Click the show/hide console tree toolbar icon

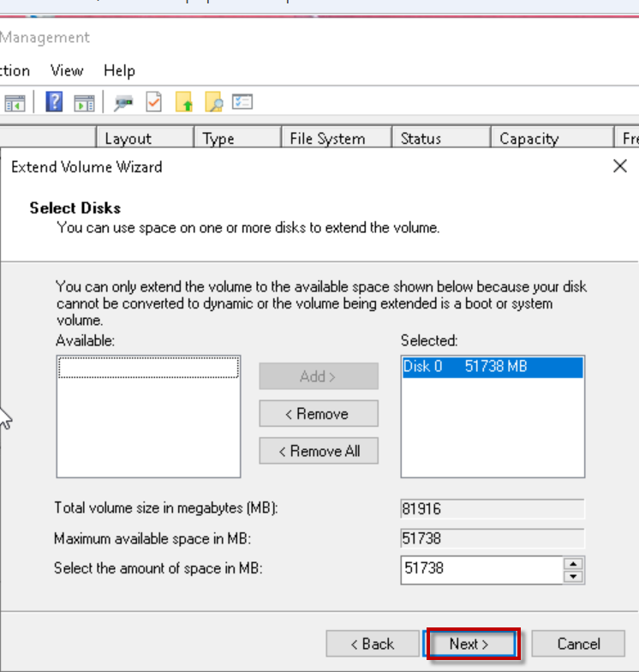(15, 103)
